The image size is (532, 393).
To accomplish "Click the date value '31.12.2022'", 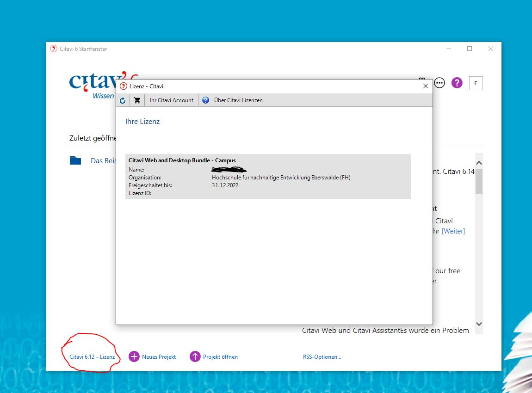I will click(225, 185).
